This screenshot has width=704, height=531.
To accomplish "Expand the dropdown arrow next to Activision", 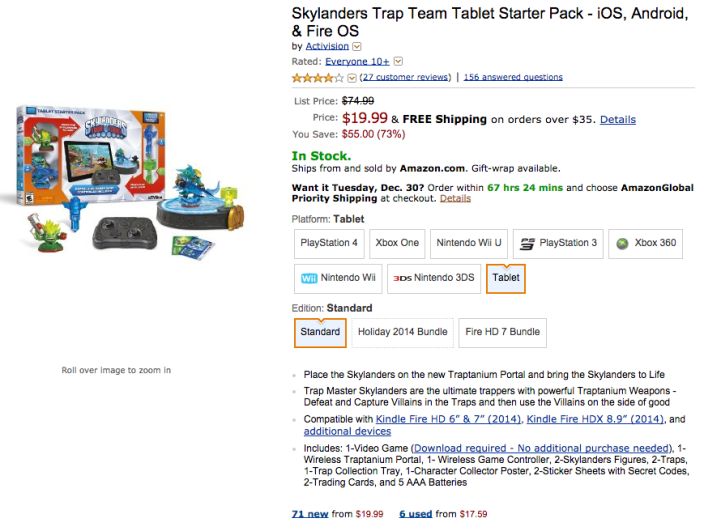I will click(x=357, y=46).
